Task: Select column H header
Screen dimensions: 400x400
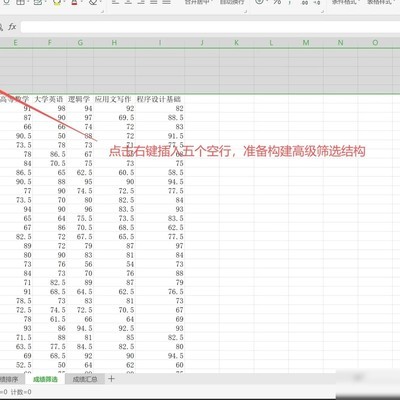Action: pyautogui.click(x=114, y=43)
